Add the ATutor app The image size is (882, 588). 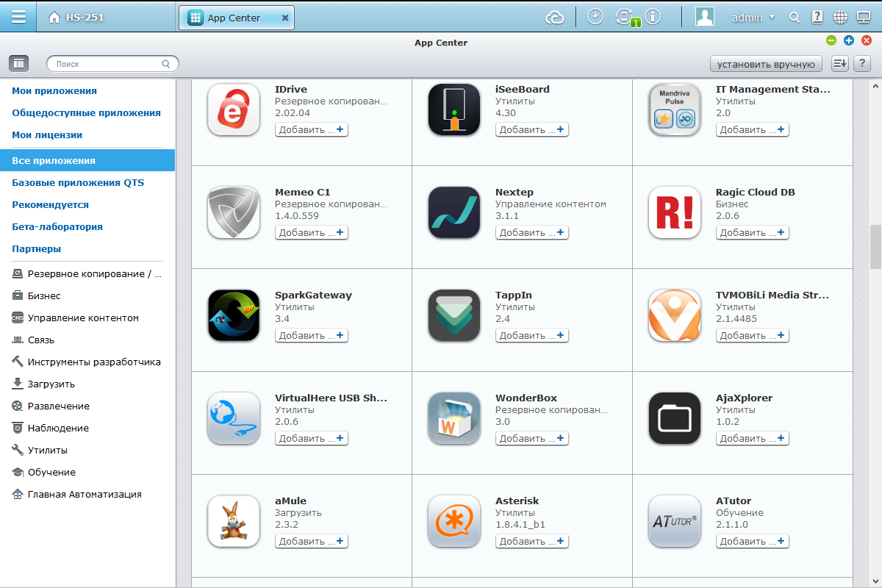753,541
